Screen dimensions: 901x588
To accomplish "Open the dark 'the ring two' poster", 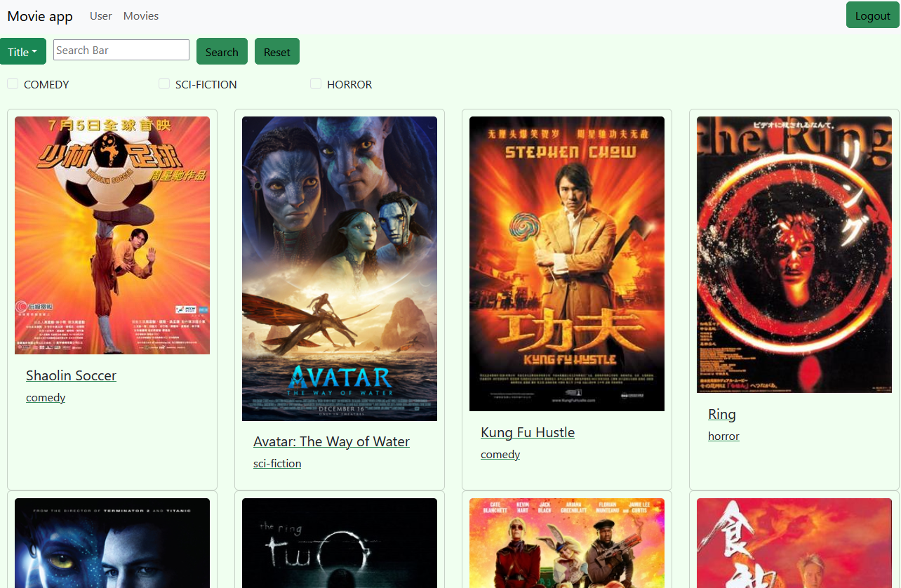I will pyautogui.click(x=340, y=543).
